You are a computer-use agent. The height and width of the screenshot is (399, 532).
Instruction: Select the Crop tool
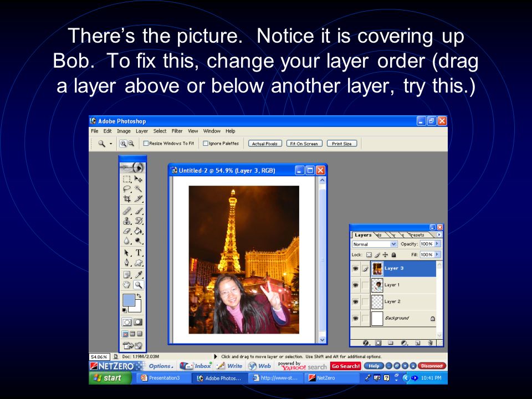pos(127,198)
